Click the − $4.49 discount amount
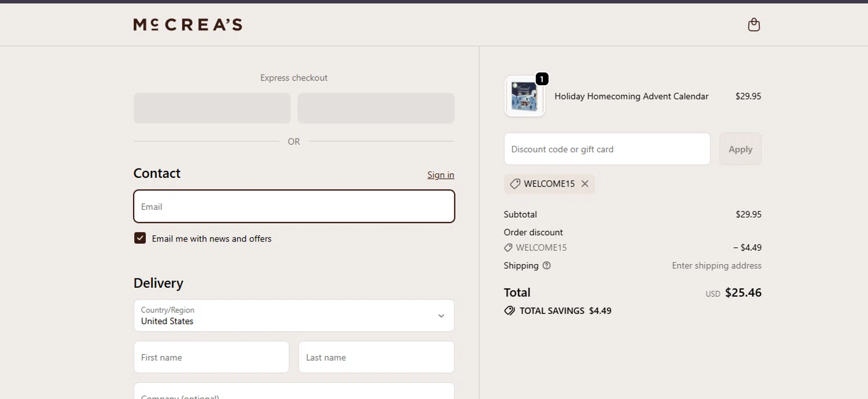Image resolution: width=868 pixels, height=399 pixels. pos(747,248)
